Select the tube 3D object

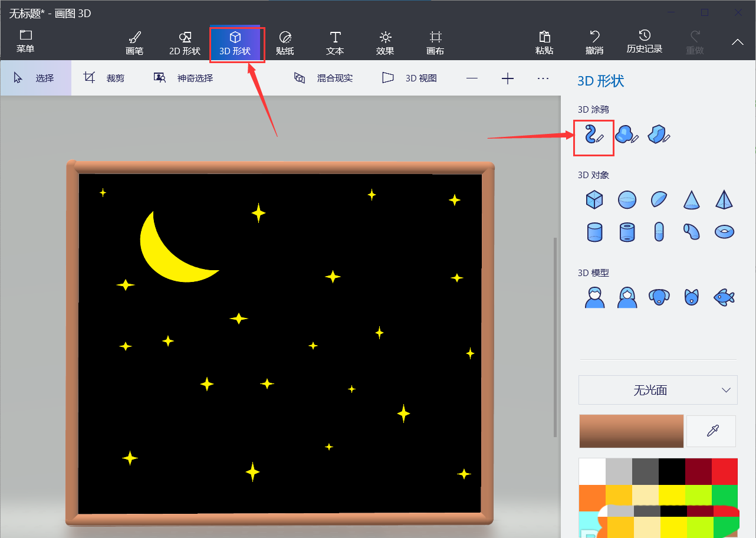(x=627, y=232)
